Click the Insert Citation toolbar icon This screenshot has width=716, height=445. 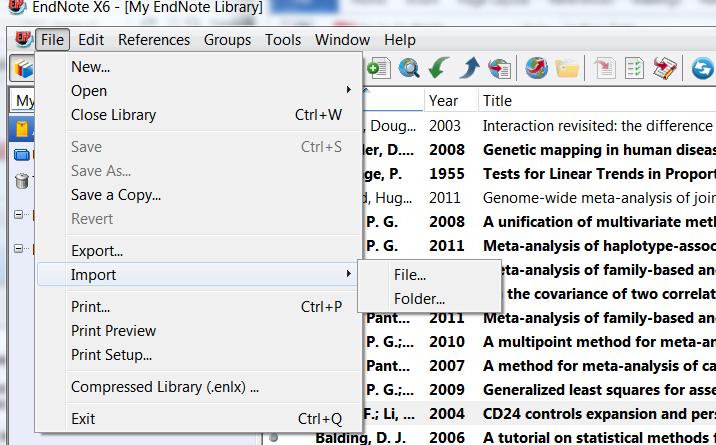[x=604, y=69]
